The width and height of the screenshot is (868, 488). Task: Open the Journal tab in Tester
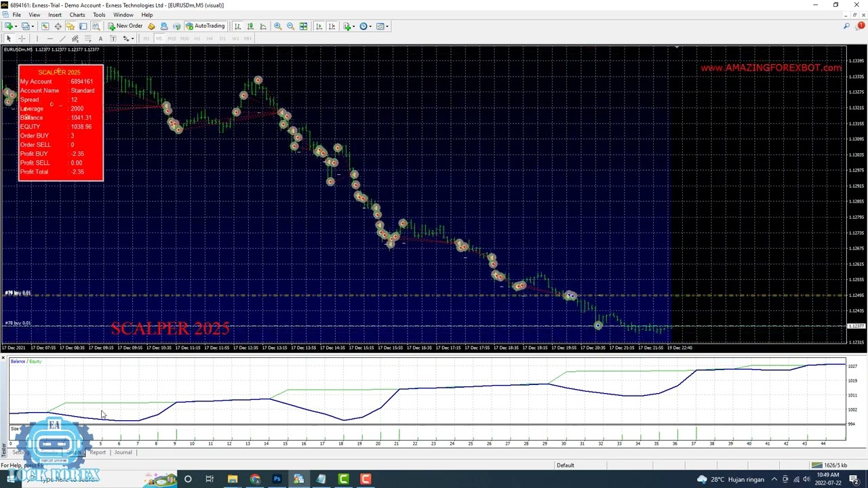[123, 452]
